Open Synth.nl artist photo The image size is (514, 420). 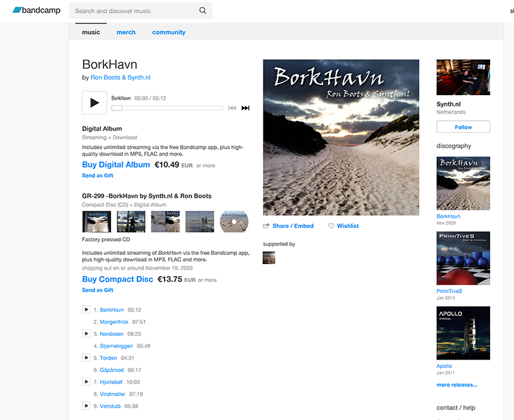463,77
